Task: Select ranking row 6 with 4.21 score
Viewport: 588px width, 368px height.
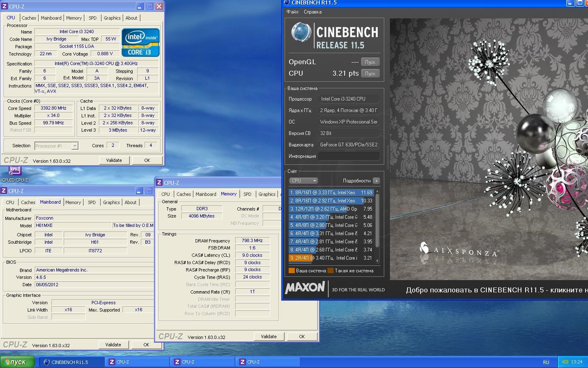Action: 331,233
